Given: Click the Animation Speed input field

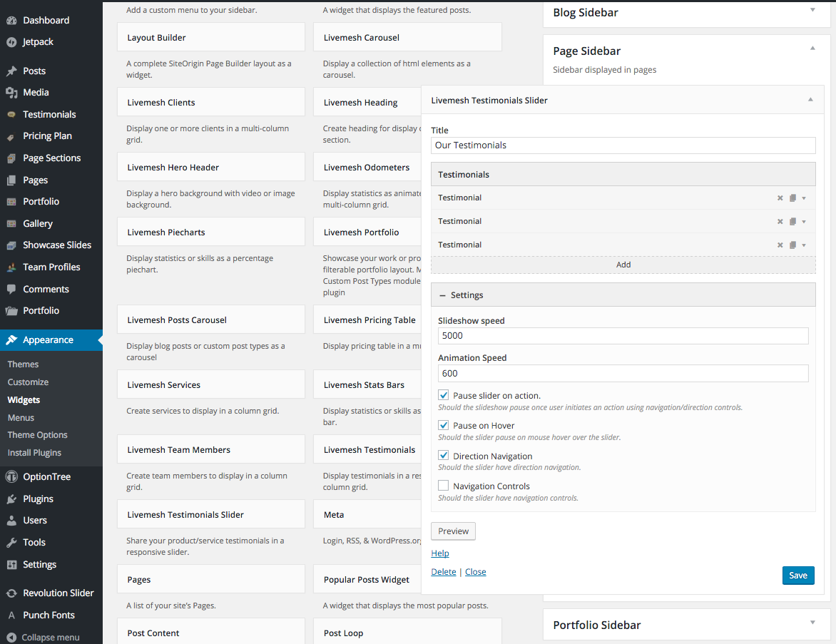Looking at the screenshot, I should pyautogui.click(x=623, y=373).
